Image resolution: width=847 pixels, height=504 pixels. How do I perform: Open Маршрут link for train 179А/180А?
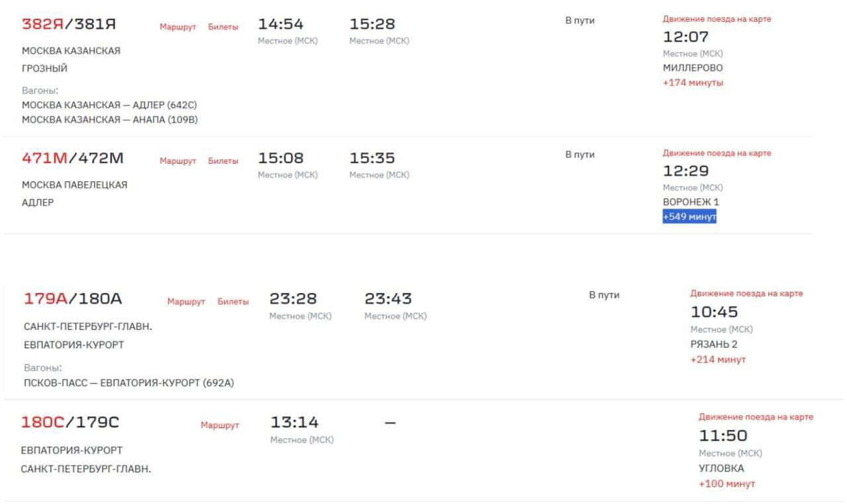186,302
